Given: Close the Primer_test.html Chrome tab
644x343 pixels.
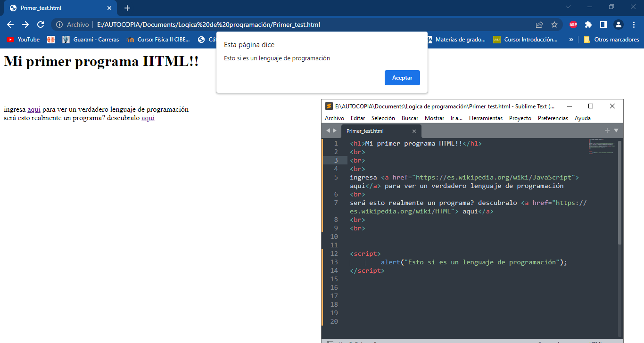Looking at the screenshot, I should coord(110,8).
